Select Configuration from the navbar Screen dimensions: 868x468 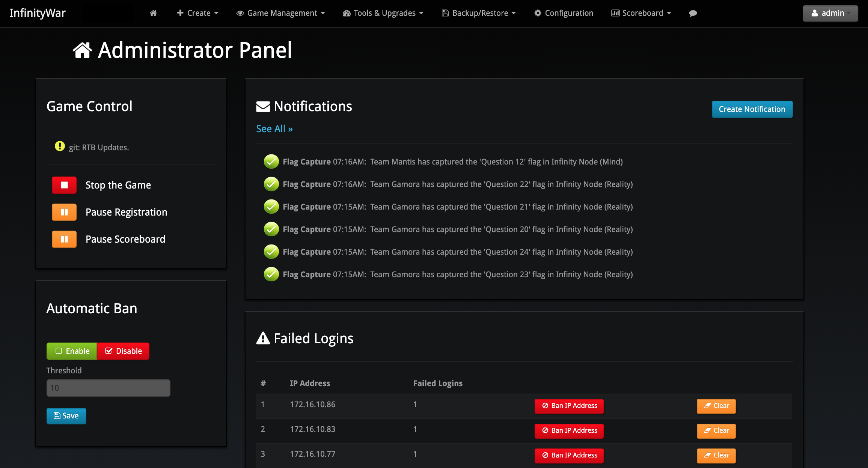pyautogui.click(x=563, y=13)
